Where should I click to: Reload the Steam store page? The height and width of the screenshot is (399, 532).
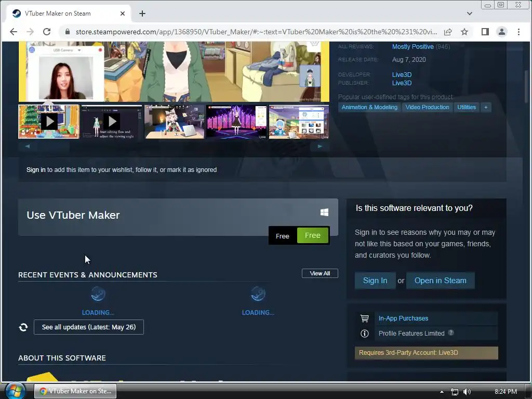(x=47, y=32)
